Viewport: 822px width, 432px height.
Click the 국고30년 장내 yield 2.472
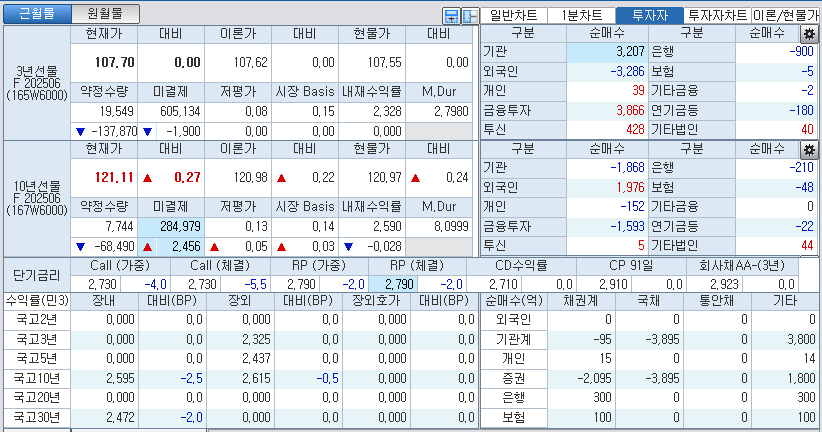tap(120, 417)
